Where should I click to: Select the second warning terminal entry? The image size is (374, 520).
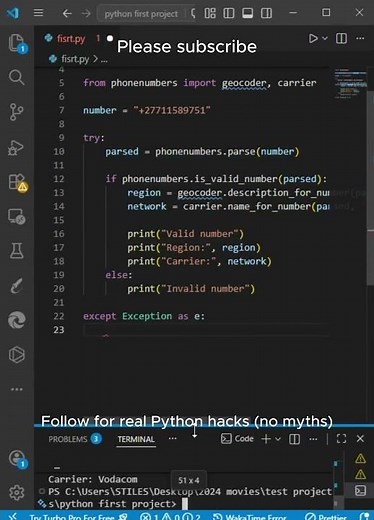pos(360,474)
